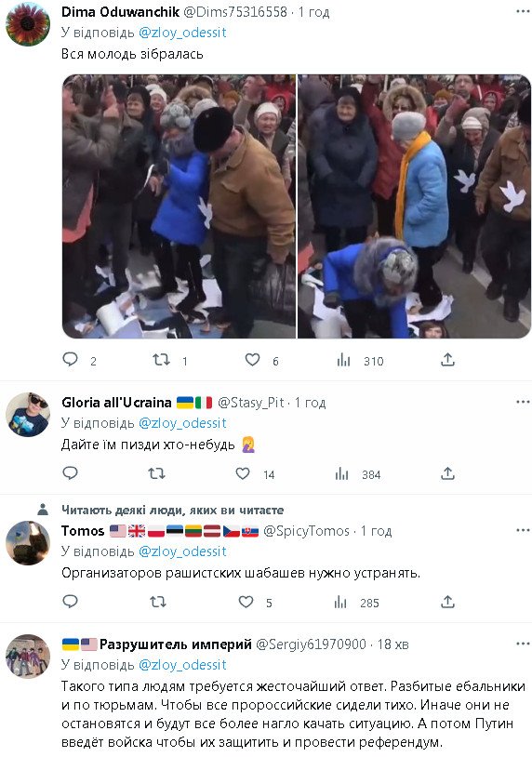Open more options on Dima Oduwanchik's tweet
This screenshot has height=757, width=532.
[523, 11]
